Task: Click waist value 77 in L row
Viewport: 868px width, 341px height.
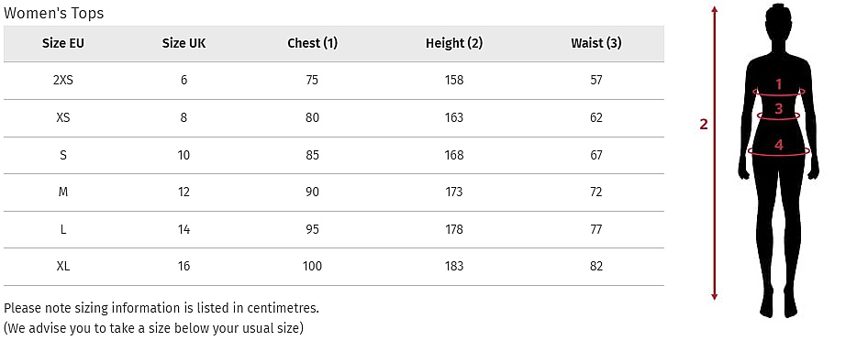Action: pos(596,229)
